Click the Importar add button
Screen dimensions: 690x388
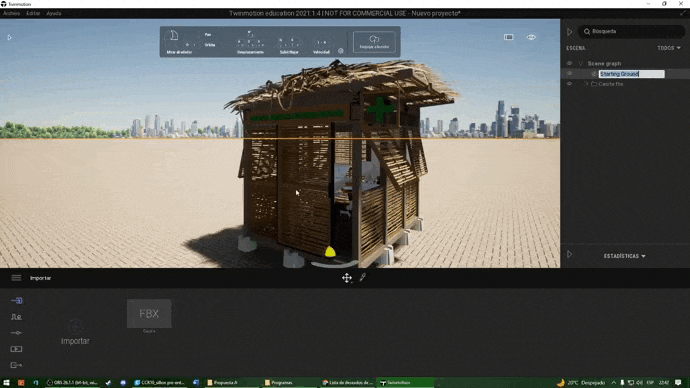click(x=75, y=332)
